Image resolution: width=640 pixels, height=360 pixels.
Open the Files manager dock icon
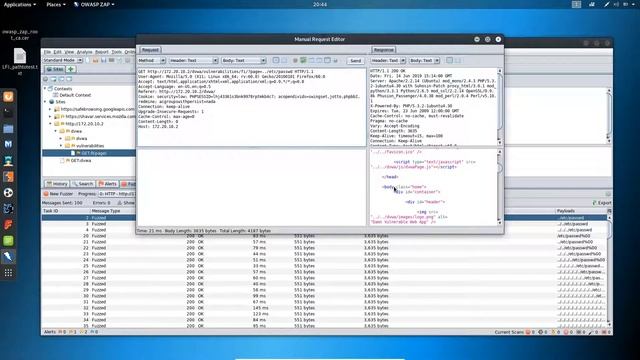[x=8, y=129]
